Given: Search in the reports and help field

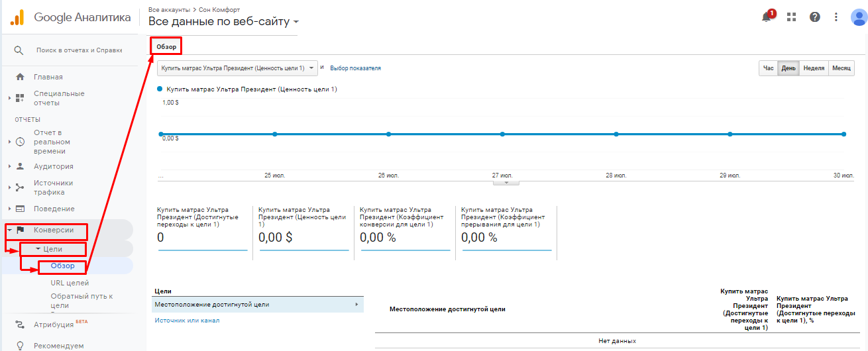Looking at the screenshot, I should coord(79,50).
